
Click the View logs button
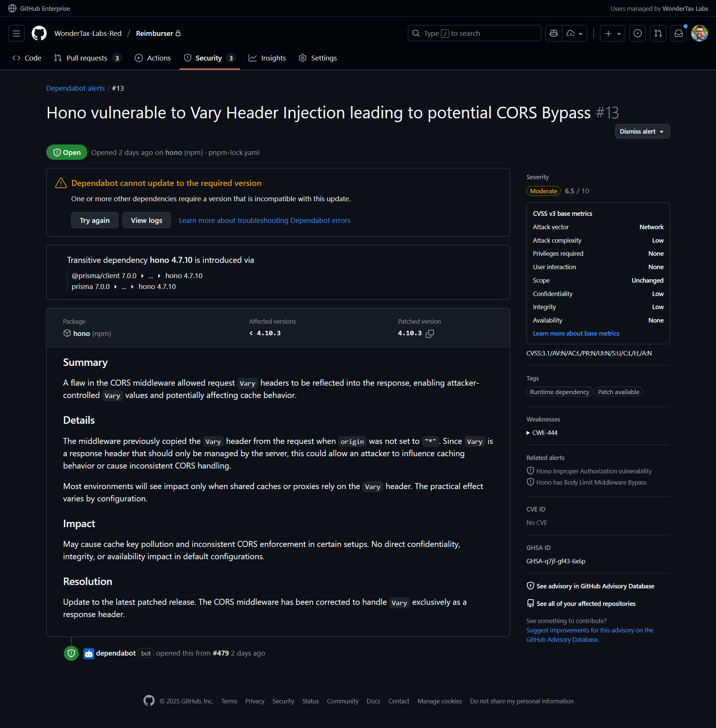click(x=147, y=221)
